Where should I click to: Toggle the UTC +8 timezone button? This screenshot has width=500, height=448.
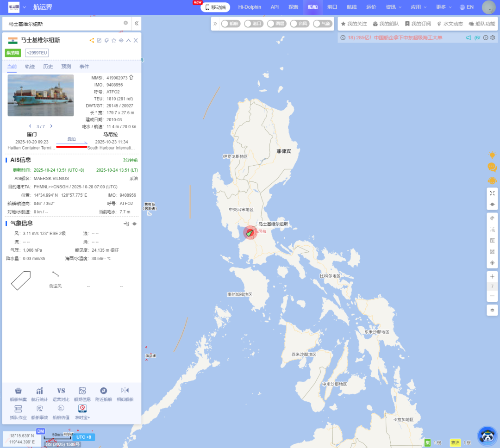(x=84, y=437)
